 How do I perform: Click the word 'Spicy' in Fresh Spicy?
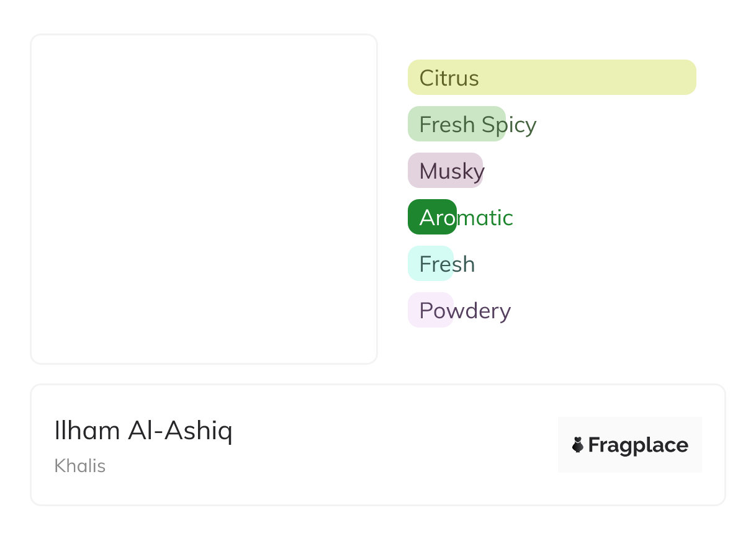click(509, 125)
